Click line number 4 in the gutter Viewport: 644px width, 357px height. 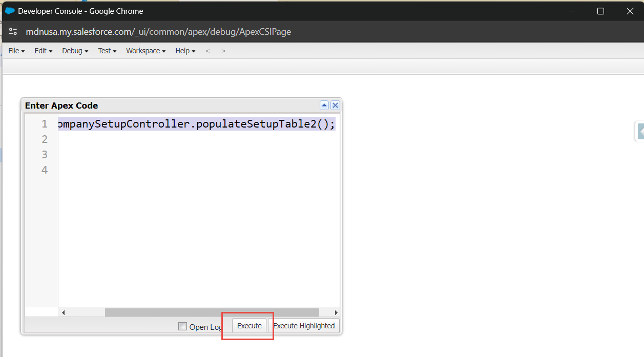tap(45, 170)
